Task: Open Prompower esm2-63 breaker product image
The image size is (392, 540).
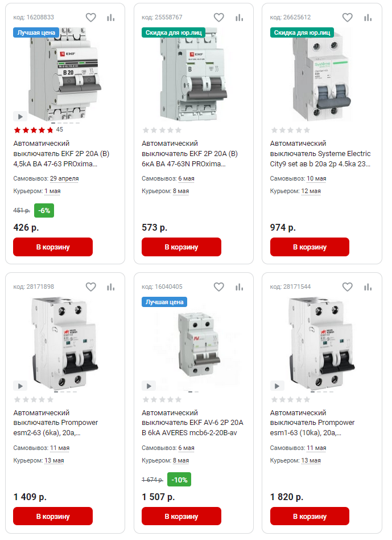Action: point(65,343)
